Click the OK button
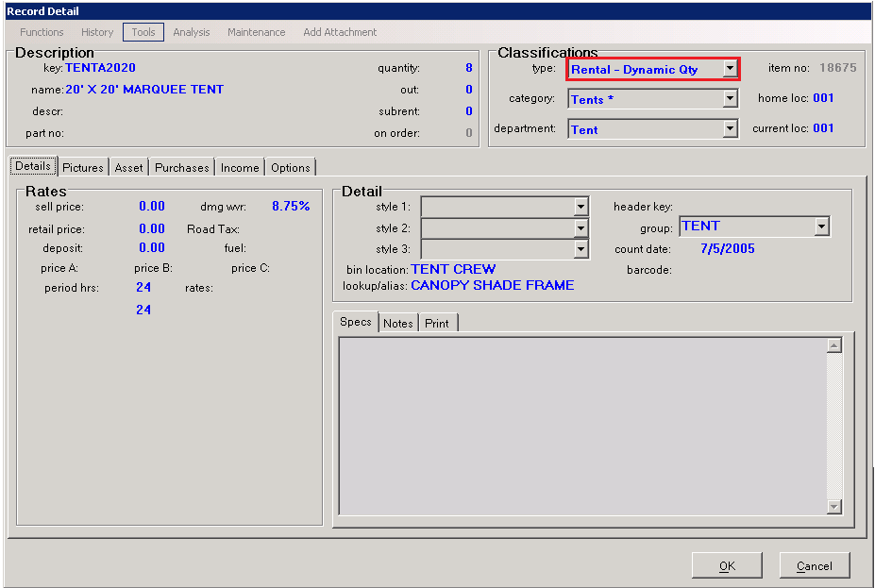The width and height of the screenshot is (875, 588). pyautogui.click(x=727, y=566)
